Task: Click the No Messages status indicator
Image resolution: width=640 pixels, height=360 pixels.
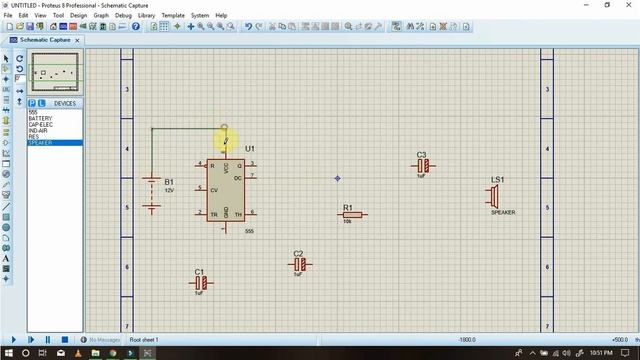Action: (100, 340)
